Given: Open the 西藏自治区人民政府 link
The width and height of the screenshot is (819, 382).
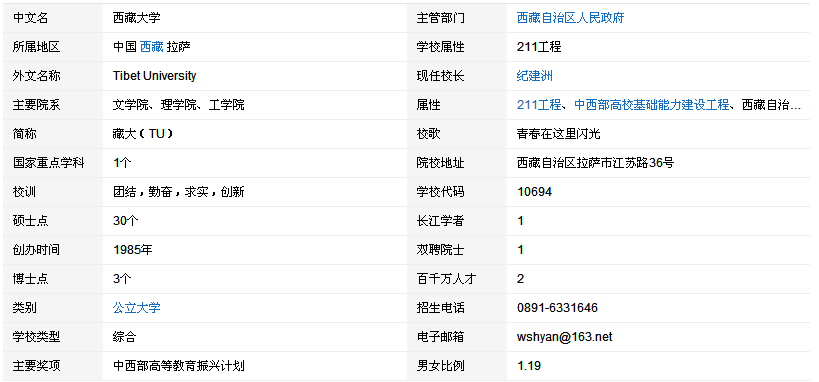Looking at the screenshot, I should 570,18.
